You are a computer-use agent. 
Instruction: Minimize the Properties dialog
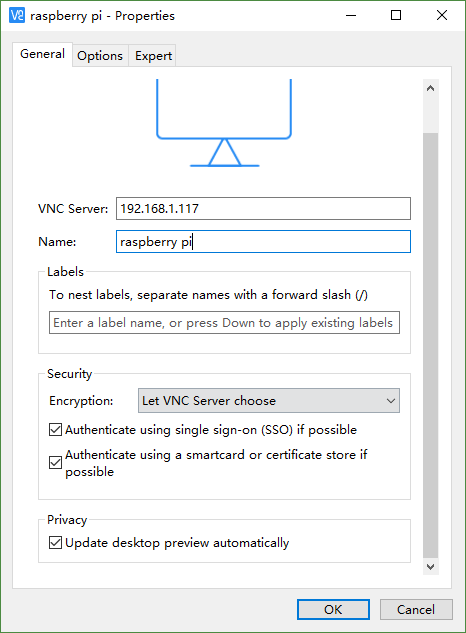tap(351, 15)
